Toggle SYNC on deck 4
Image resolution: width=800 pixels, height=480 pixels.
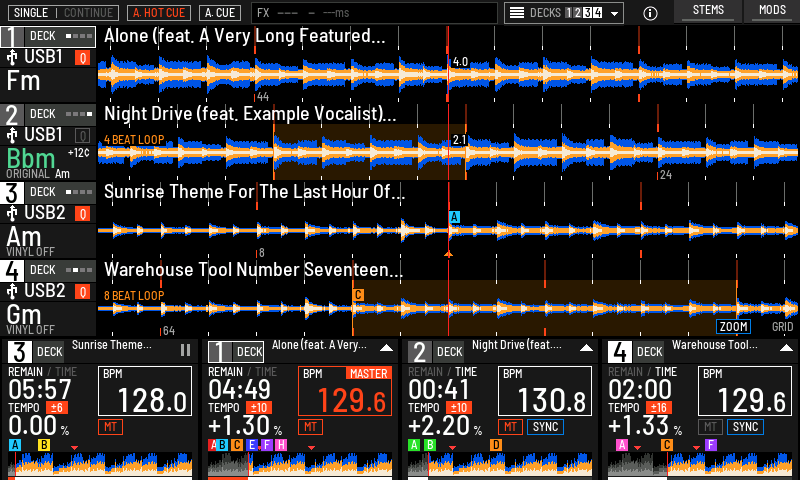click(x=745, y=427)
